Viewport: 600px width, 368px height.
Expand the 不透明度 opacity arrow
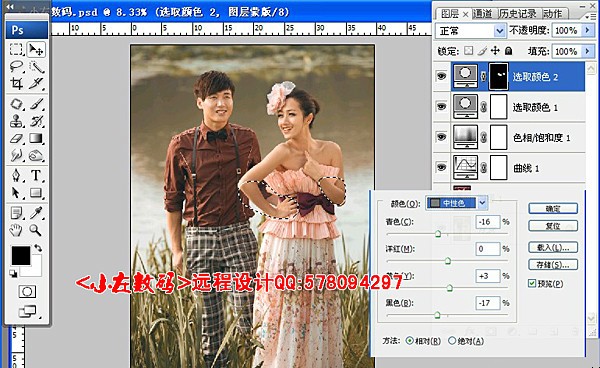pyautogui.click(x=587, y=30)
